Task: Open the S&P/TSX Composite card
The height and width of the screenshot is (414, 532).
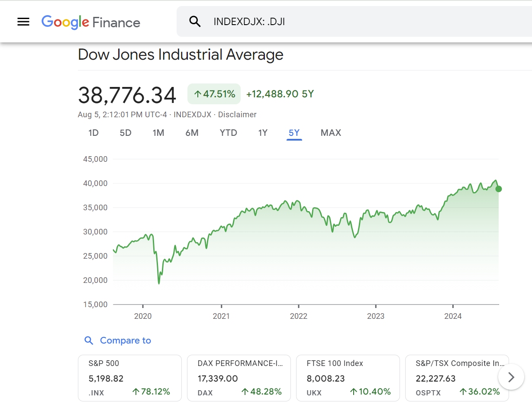Action: (457, 378)
